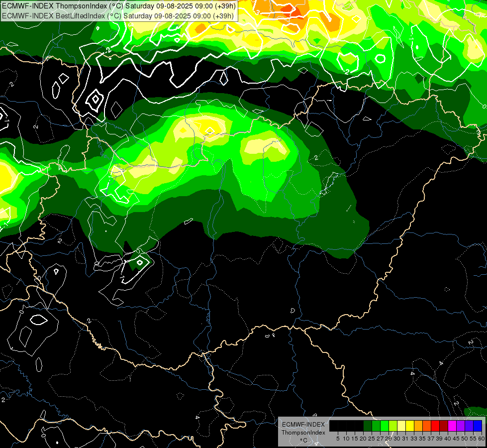
Task: Click the red 37–39 legend swatch
Action: click(435, 426)
